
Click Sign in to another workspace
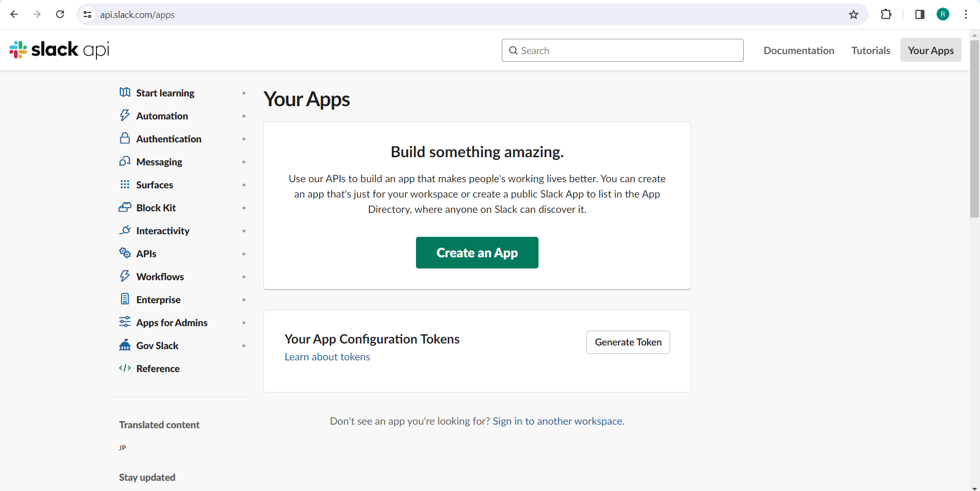557,421
